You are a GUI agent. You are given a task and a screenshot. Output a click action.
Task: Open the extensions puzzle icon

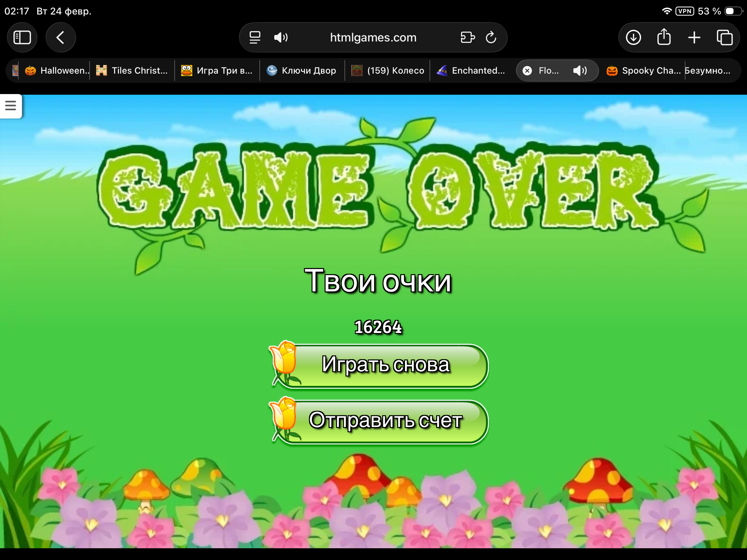467,37
